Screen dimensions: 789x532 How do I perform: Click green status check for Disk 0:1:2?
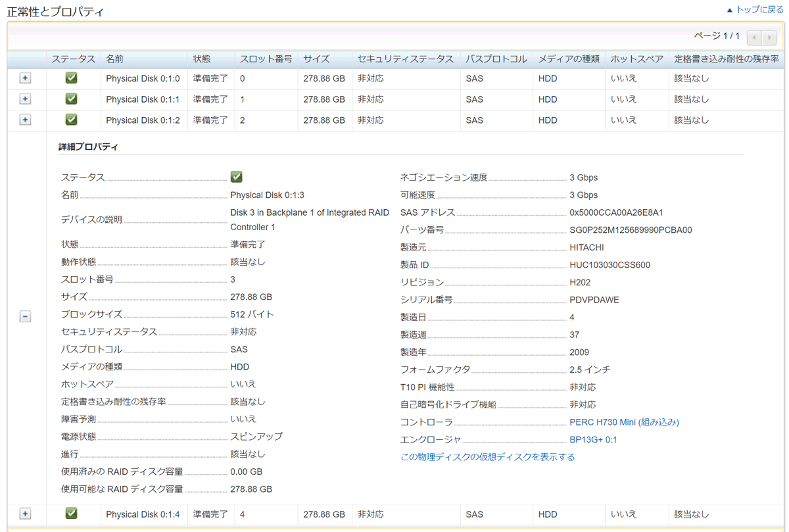pyautogui.click(x=72, y=120)
